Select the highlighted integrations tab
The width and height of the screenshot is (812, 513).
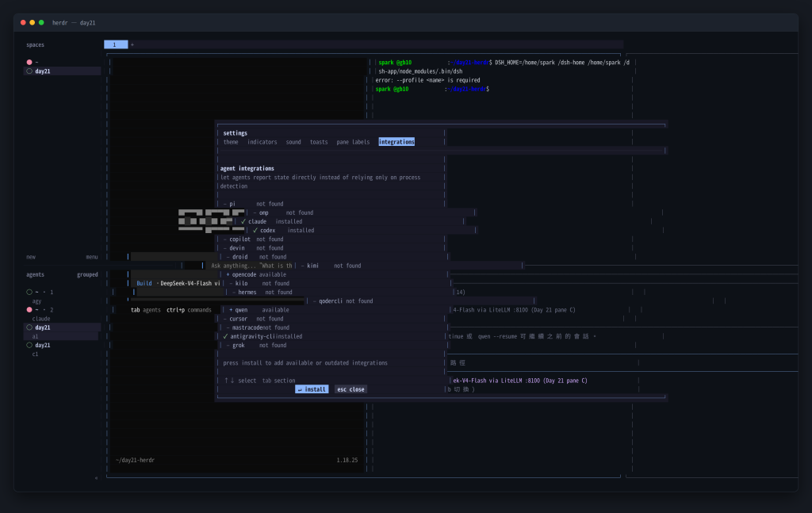tap(396, 142)
